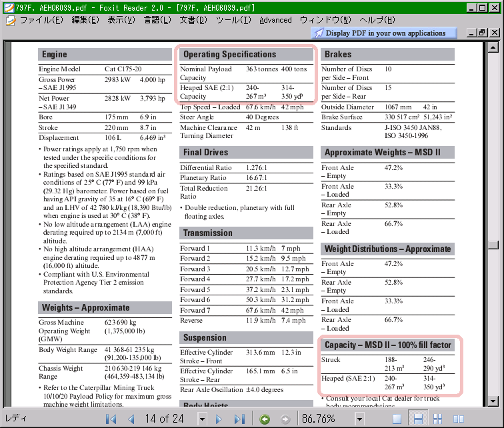Click the document icon in menu bar
The image size is (504, 428).
[11, 20]
